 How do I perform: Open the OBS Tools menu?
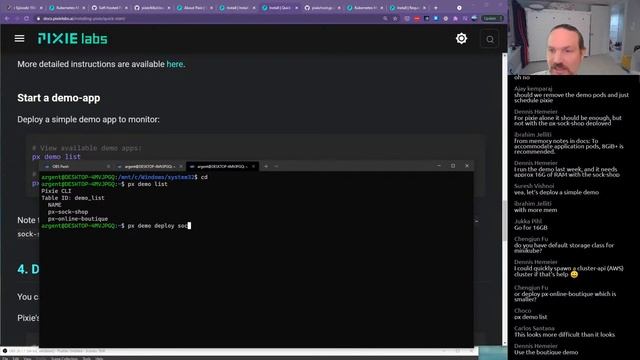point(87,358)
